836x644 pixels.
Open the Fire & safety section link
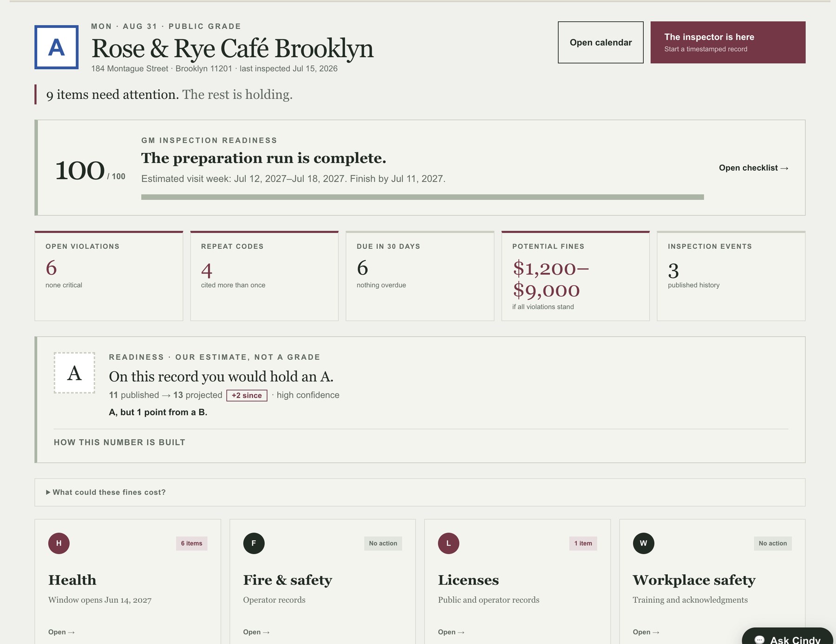click(x=256, y=632)
